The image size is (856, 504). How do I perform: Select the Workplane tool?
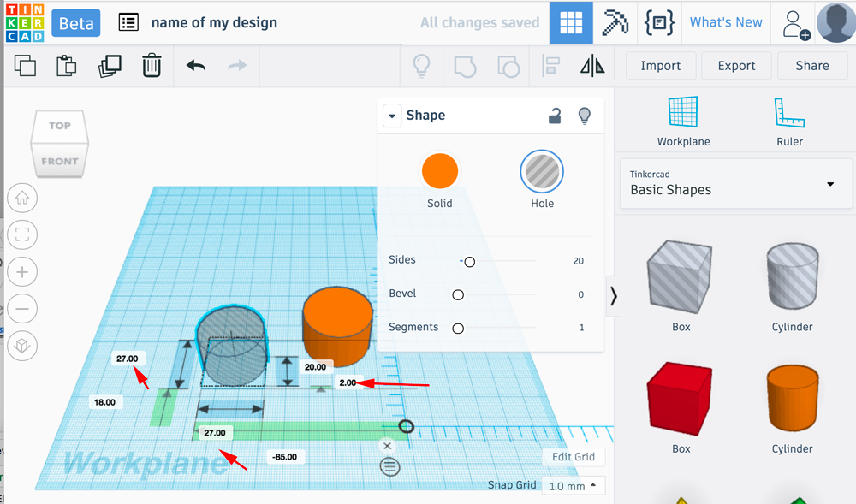pyautogui.click(x=683, y=122)
